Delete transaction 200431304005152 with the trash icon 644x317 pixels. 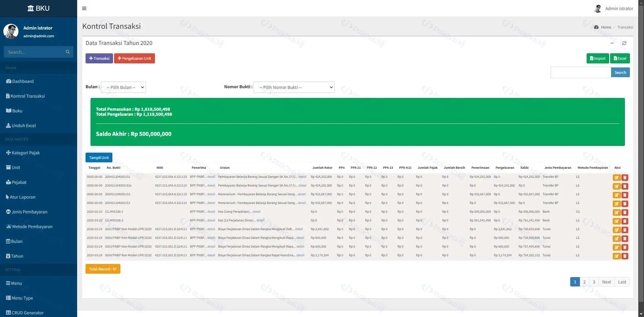click(625, 177)
